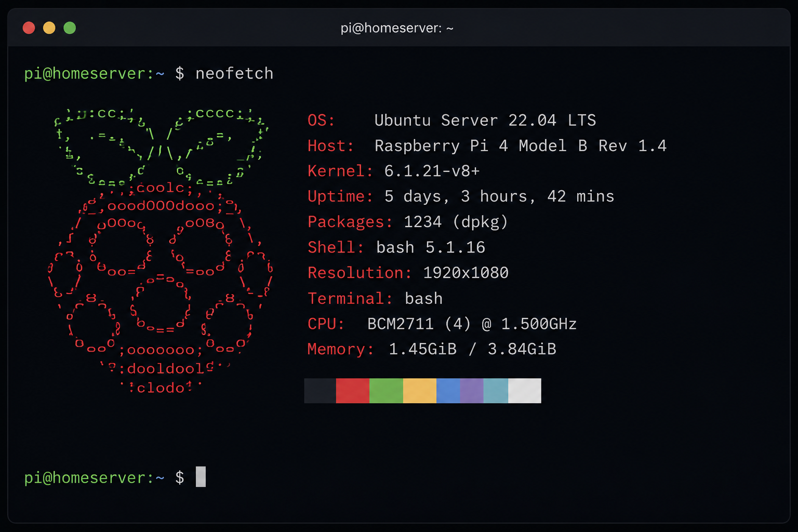Click the Raspberry Pi ASCII logo

[x=160, y=250]
